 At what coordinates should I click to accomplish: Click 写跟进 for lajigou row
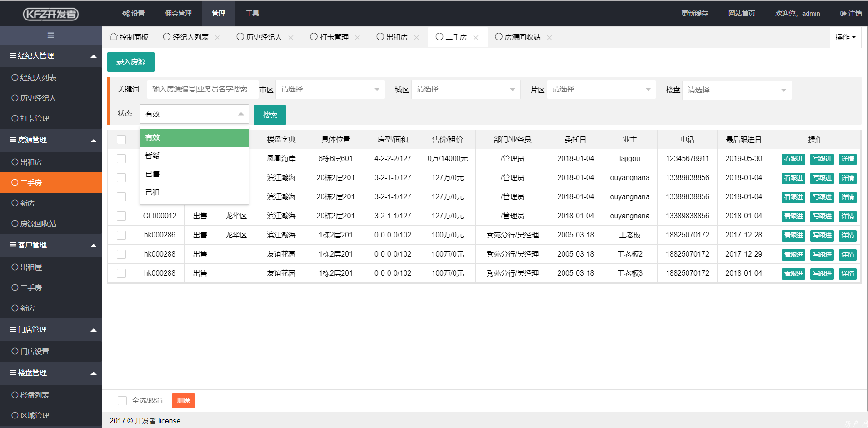822,159
